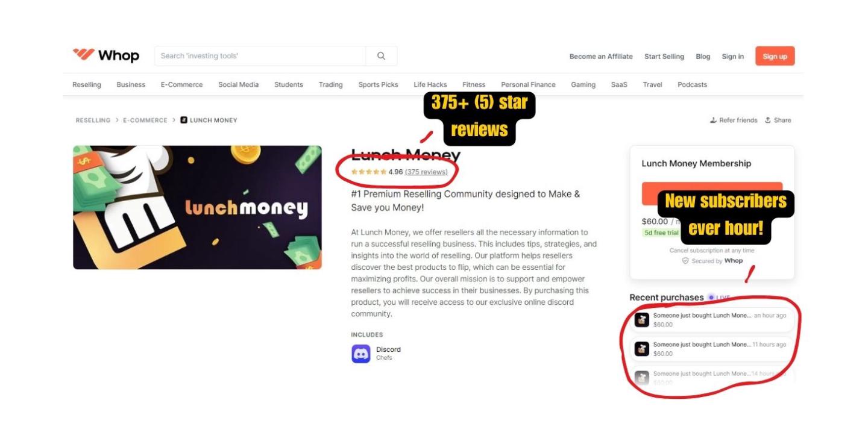The height and width of the screenshot is (447, 868).
Task: Click the Sign in link
Action: (732, 57)
